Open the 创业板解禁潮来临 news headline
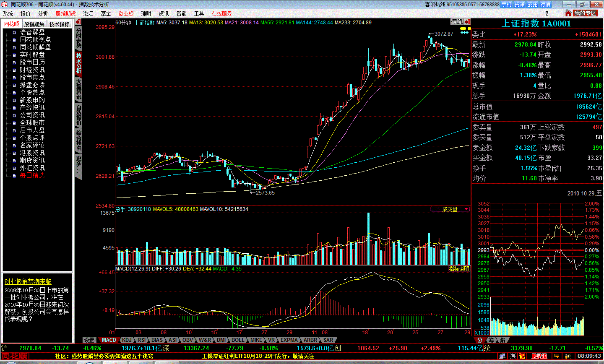The image size is (604, 364). point(28,282)
